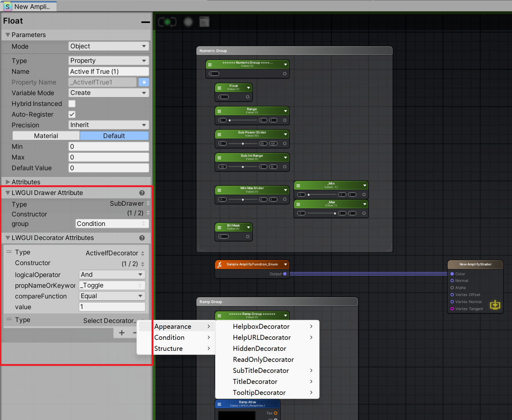Image resolution: width=512 pixels, height=420 pixels.
Task: Open the Mode dropdown set to Object
Action: (109, 46)
